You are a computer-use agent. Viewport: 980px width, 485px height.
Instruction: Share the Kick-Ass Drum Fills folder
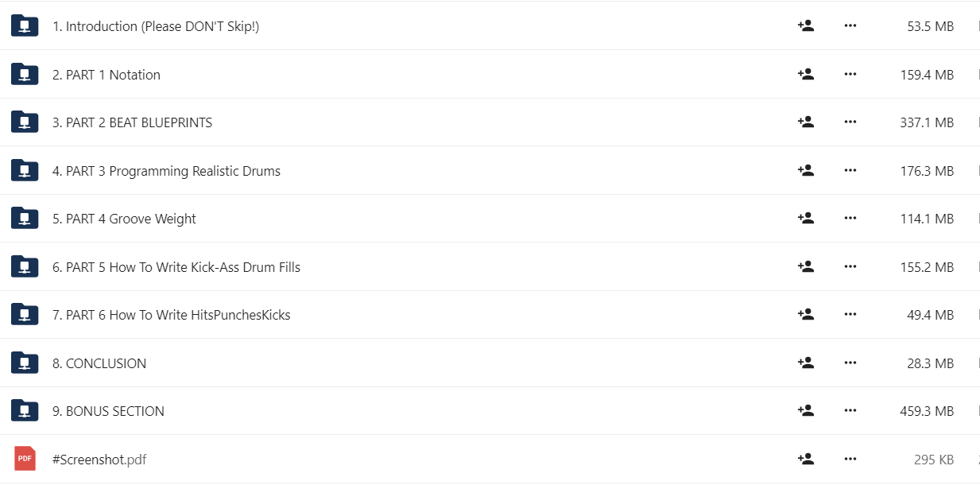805,266
